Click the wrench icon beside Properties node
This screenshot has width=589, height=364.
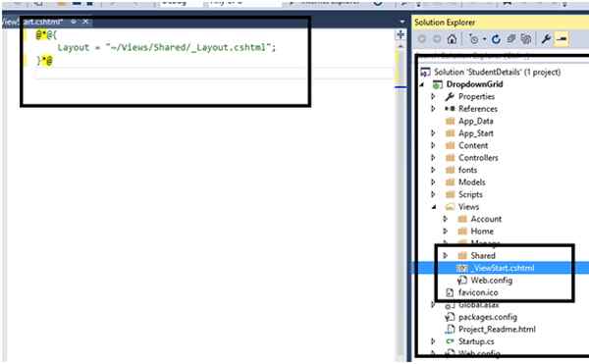(x=450, y=97)
